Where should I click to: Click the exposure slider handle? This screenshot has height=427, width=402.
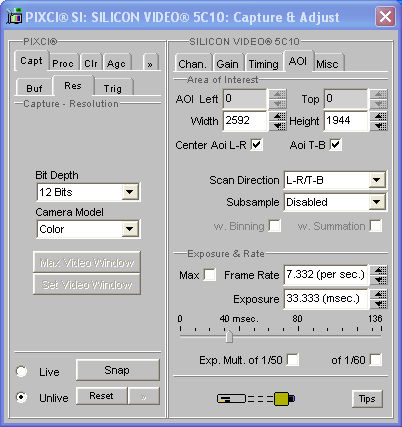(x=229, y=336)
